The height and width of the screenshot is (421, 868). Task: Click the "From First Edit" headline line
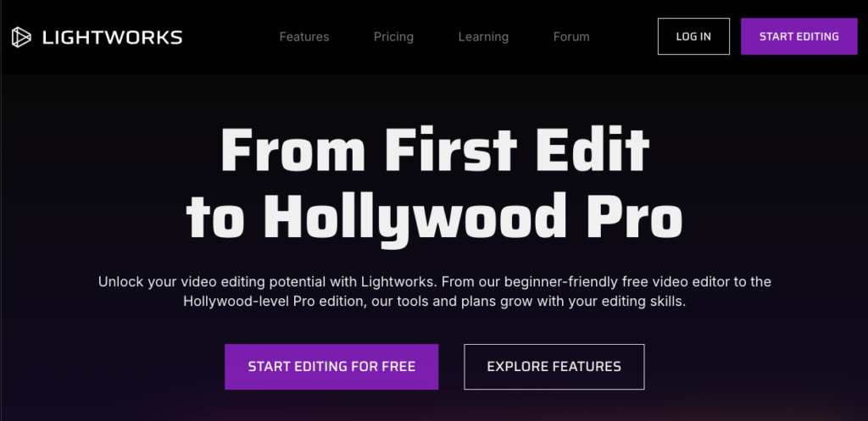[x=435, y=151]
